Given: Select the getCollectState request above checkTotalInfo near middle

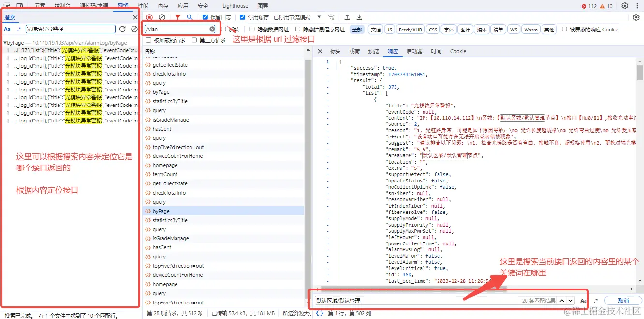Looking at the screenshot, I should click(170, 183).
